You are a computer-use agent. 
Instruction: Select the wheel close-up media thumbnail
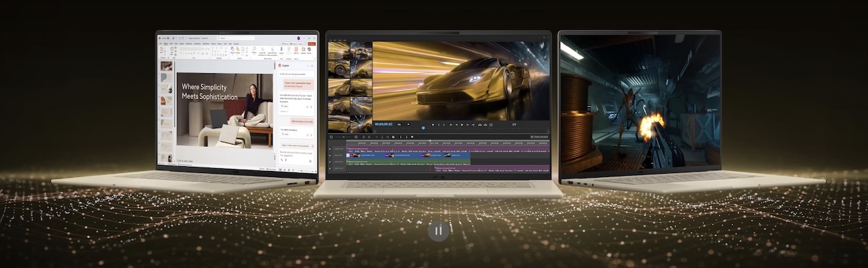pyautogui.click(x=338, y=69)
